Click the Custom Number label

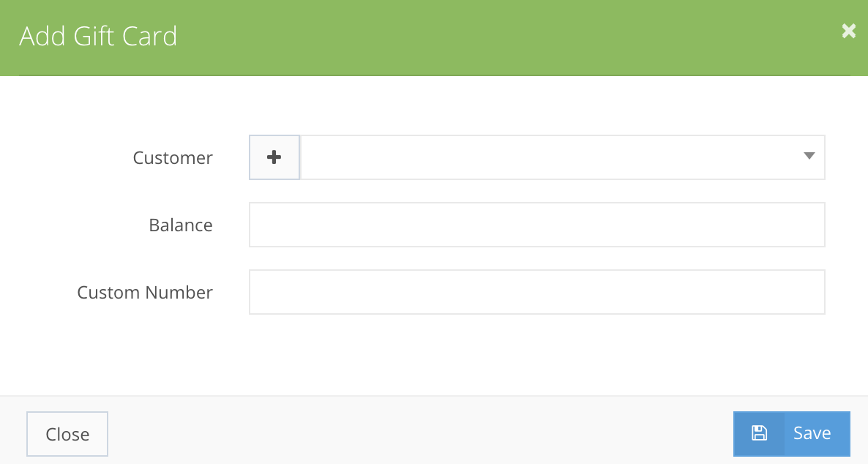[145, 292]
